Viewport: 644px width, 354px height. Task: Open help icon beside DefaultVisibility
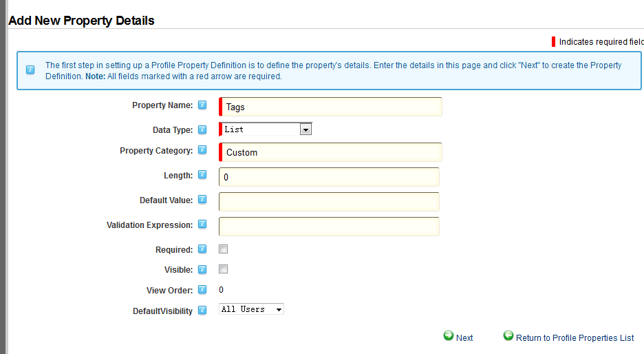coord(202,310)
